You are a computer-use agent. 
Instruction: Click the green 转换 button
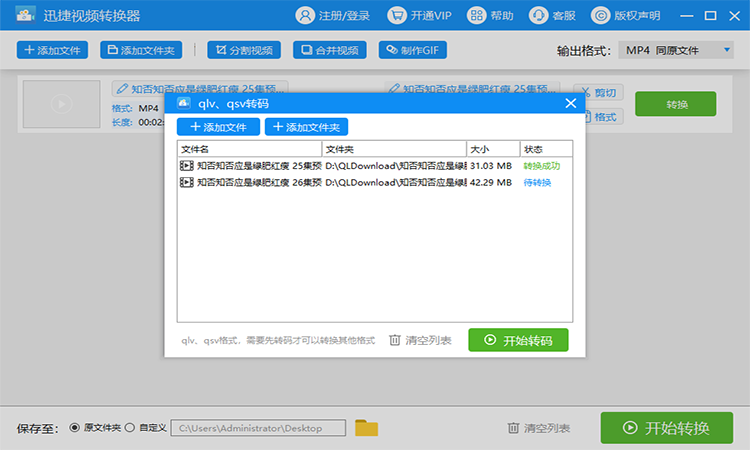pos(675,104)
